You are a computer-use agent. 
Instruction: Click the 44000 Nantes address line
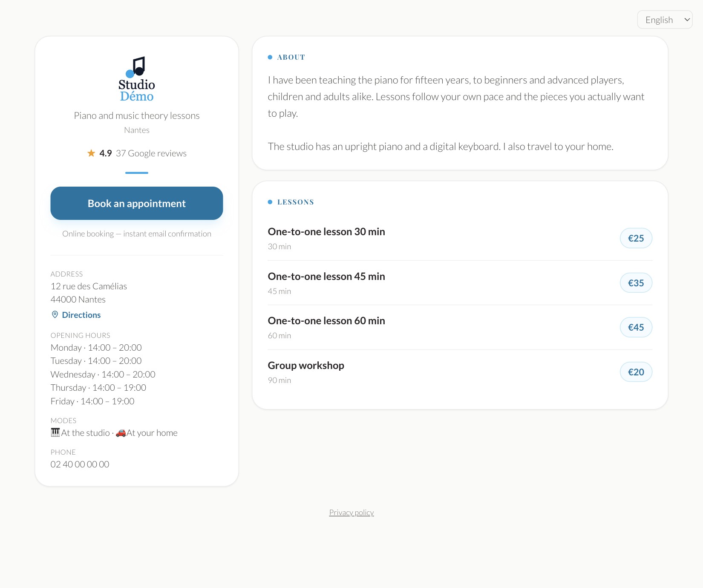coord(78,300)
